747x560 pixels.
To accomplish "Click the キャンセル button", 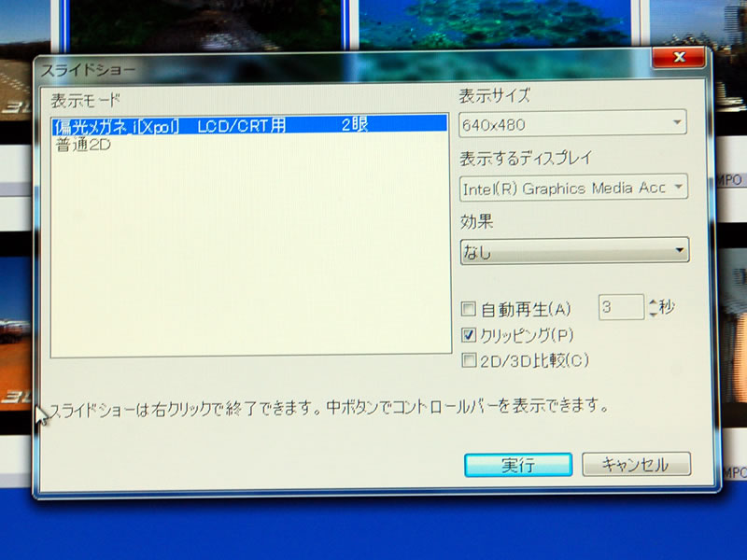I will click(636, 464).
